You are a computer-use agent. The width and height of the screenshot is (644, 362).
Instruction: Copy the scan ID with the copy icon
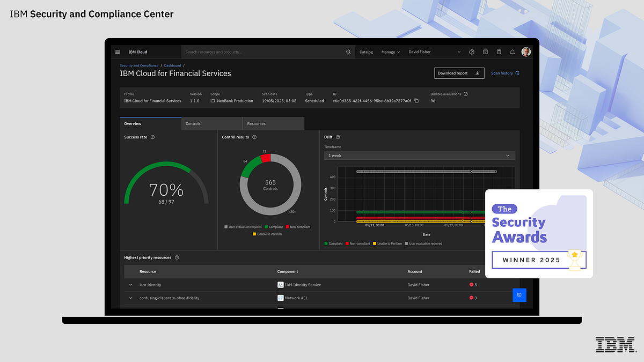click(416, 101)
